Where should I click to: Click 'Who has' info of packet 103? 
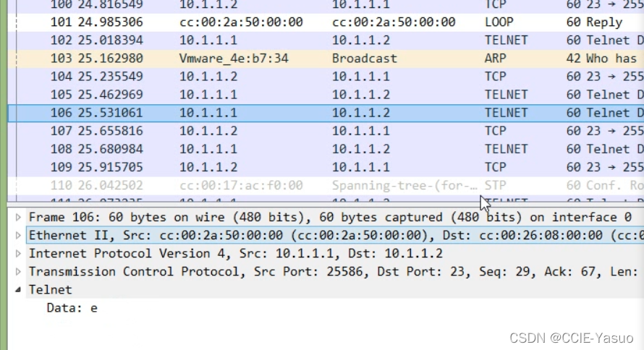[611, 59]
